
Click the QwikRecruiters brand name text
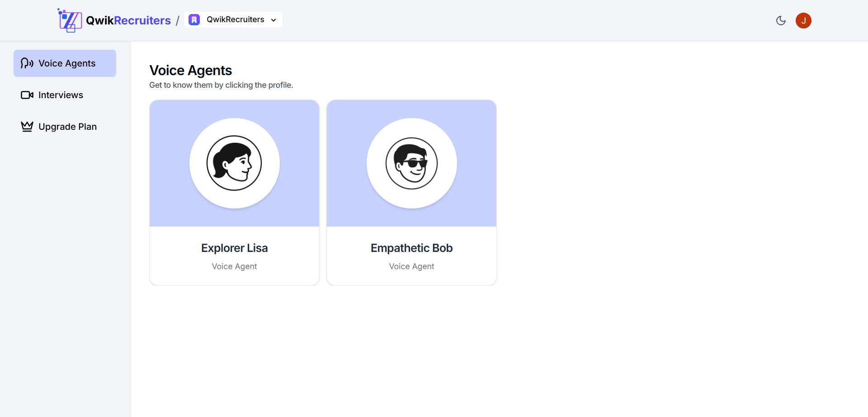pyautogui.click(x=128, y=20)
